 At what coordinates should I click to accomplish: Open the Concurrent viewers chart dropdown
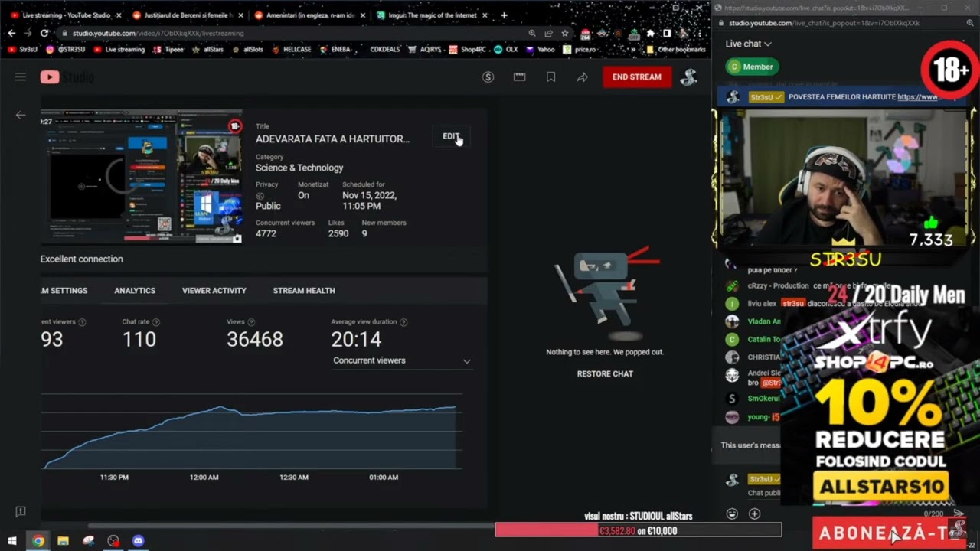(x=402, y=360)
